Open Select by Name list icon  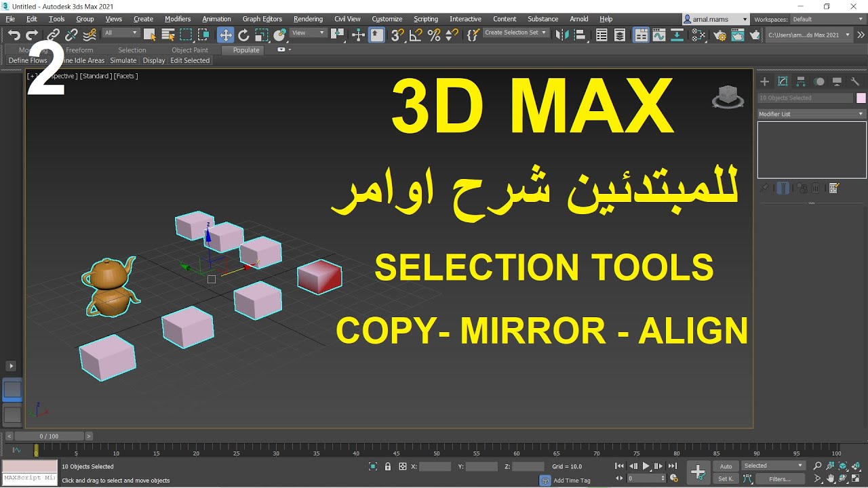pyautogui.click(x=167, y=35)
